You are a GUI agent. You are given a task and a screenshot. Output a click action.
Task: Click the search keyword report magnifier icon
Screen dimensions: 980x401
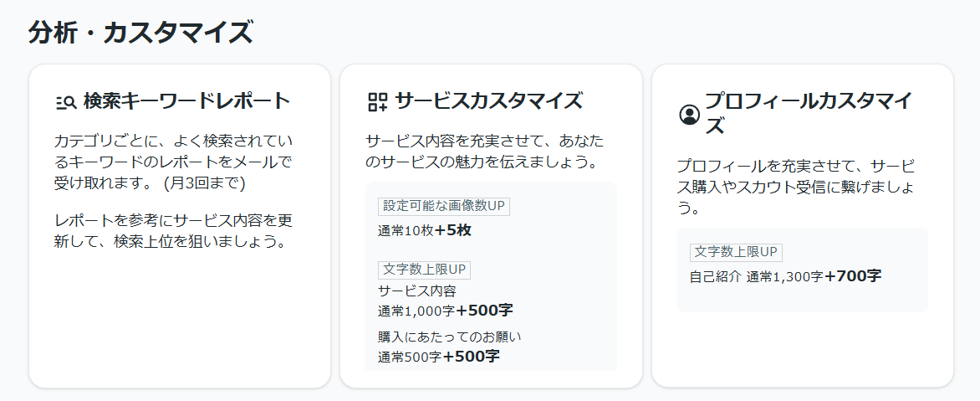click(x=65, y=102)
